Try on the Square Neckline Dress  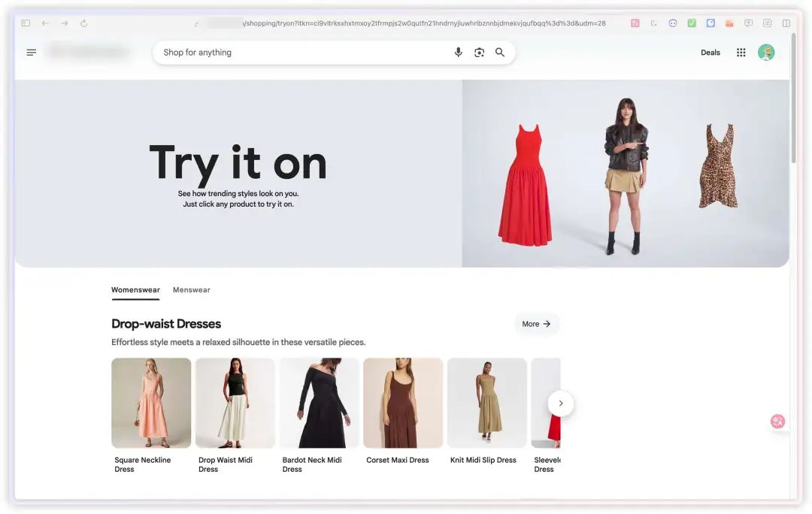tap(151, 403)
